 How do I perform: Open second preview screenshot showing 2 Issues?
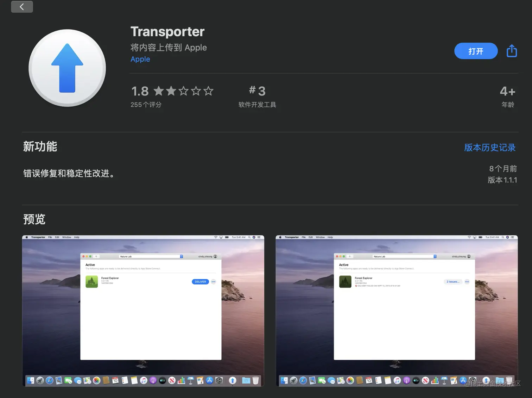tap(397, 311)
